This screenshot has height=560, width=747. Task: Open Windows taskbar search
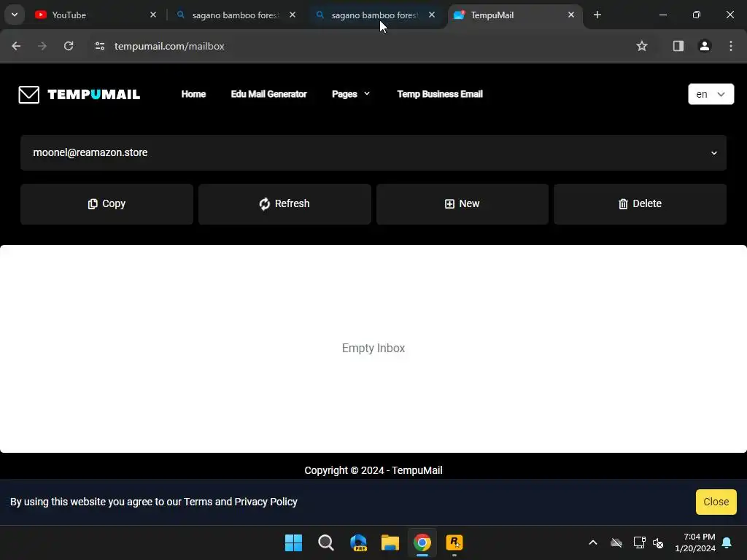[326, 542]
